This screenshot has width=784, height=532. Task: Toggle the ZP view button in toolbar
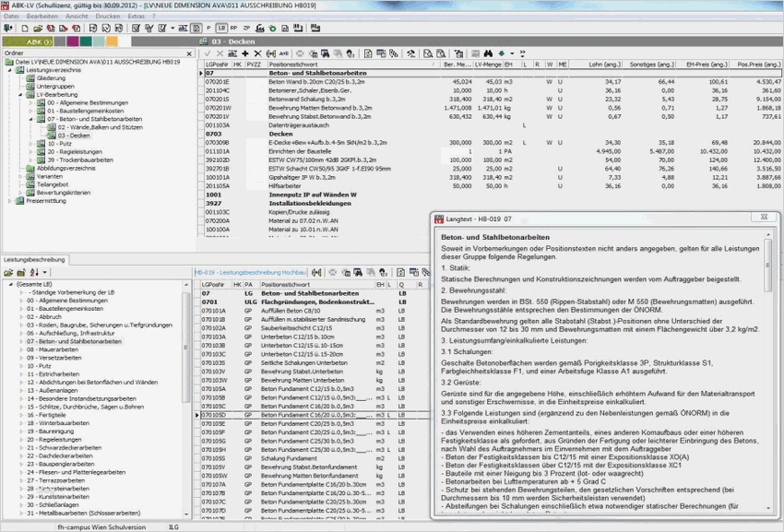(246, 29)
